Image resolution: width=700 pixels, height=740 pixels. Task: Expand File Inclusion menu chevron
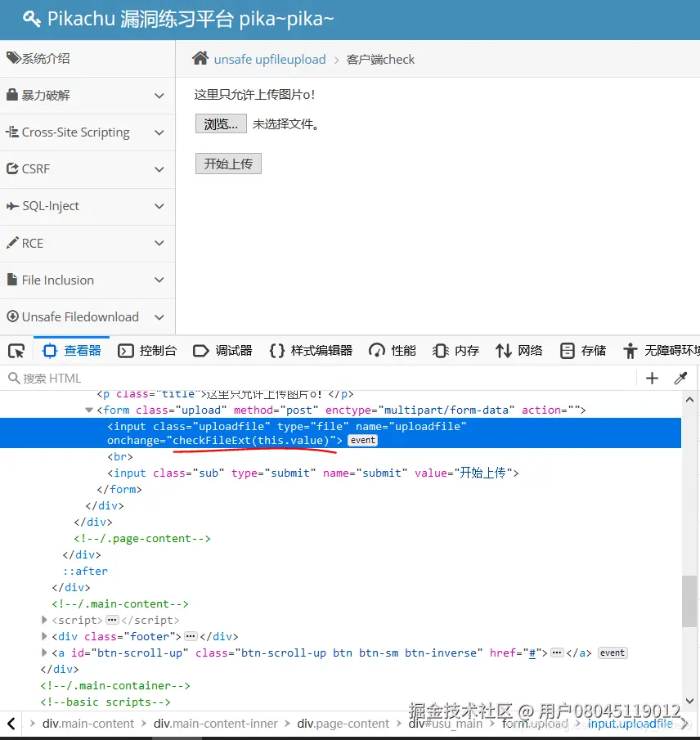click(159, 280)
